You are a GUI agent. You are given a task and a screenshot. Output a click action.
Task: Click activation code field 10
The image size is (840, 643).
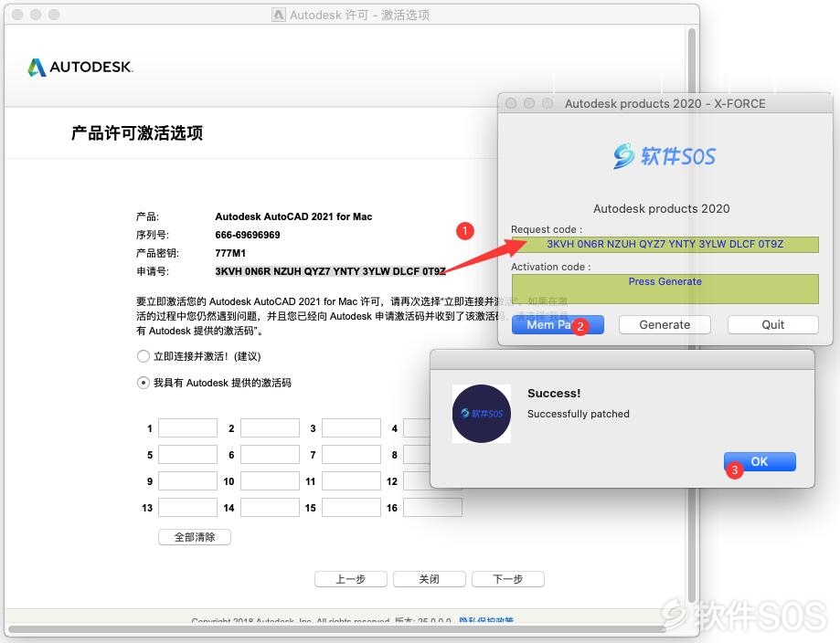270,480
